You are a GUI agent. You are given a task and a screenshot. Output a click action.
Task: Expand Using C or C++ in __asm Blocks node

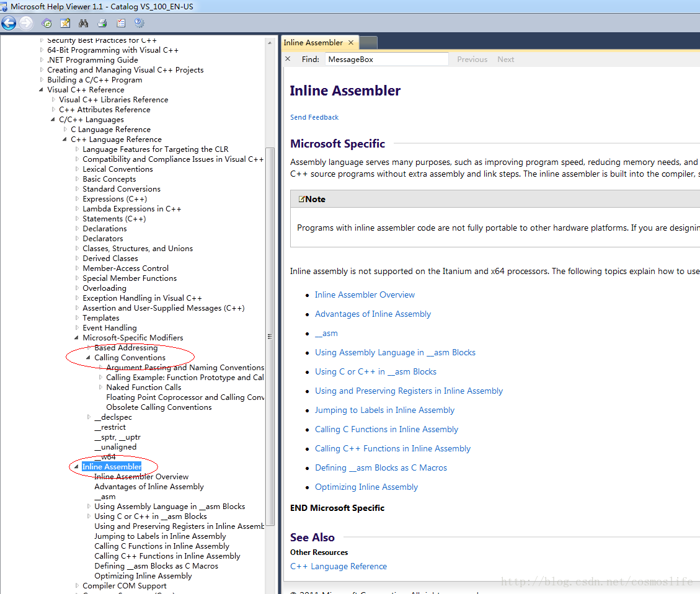click(89, 516)
